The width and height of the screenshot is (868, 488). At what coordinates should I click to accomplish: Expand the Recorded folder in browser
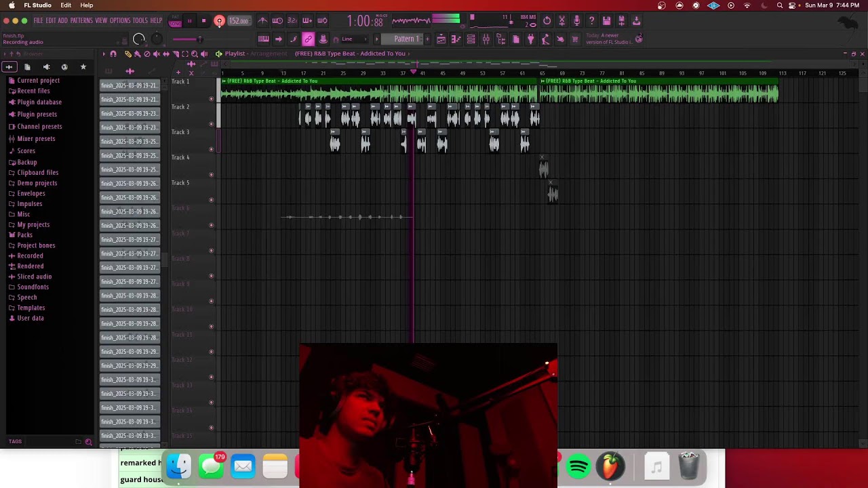click(30, 256)
